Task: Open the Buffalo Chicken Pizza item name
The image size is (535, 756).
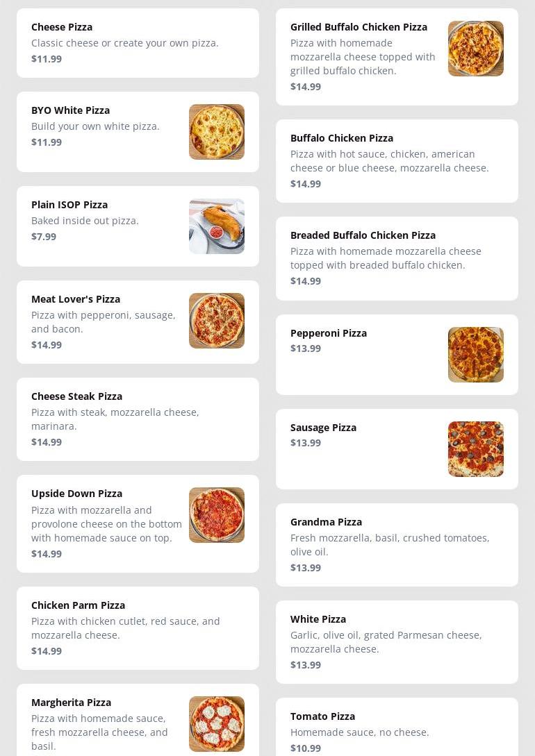Action: click(341, 138)
